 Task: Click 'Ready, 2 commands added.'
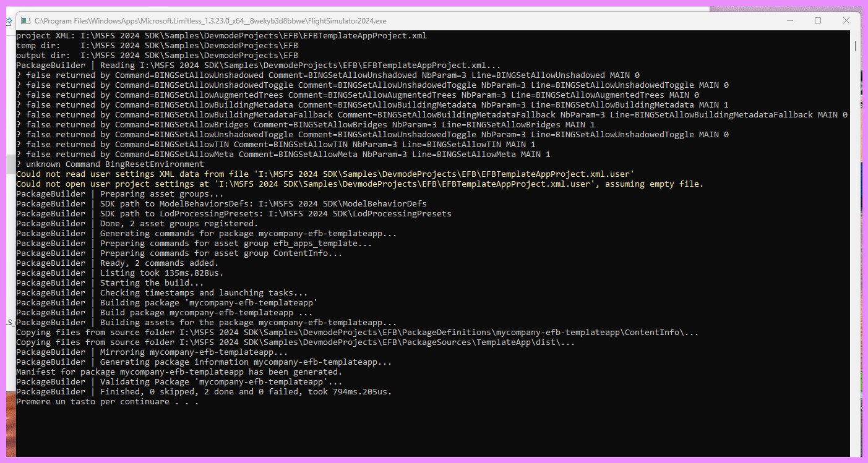click(160, 263)
